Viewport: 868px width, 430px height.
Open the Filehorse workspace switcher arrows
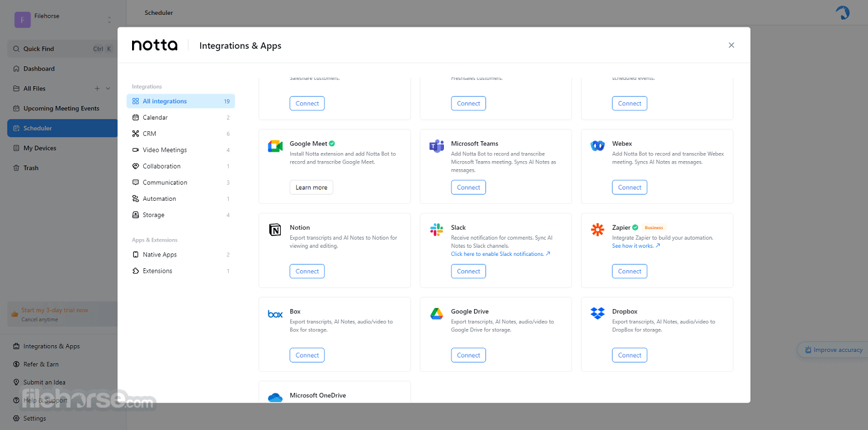pos(109,20)
